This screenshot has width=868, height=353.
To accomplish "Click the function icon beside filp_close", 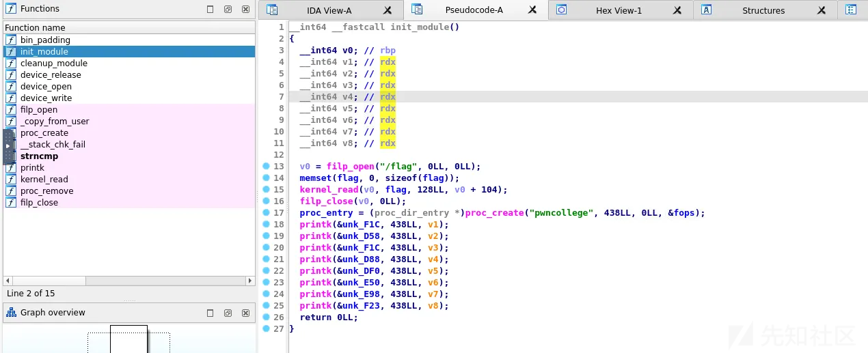I will [11, 203].
